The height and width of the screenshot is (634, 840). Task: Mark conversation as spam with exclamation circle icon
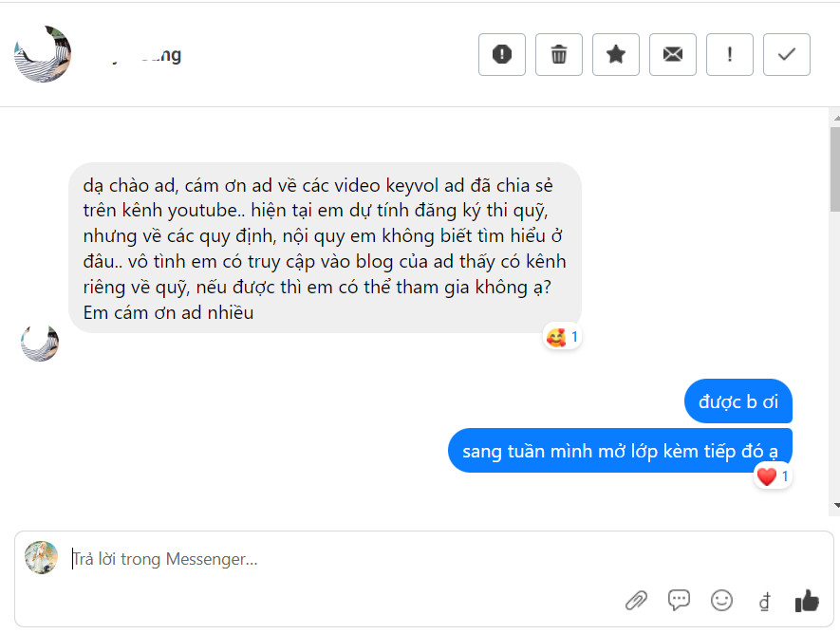pos(501,55)
